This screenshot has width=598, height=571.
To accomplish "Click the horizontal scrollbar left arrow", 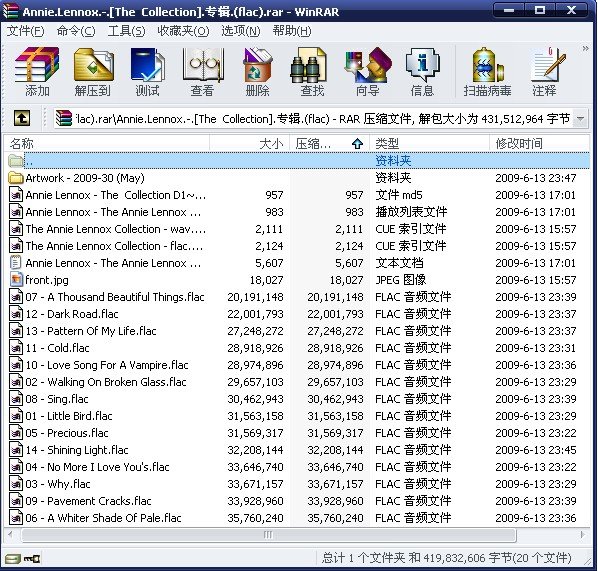I will (x=10, y=535).
